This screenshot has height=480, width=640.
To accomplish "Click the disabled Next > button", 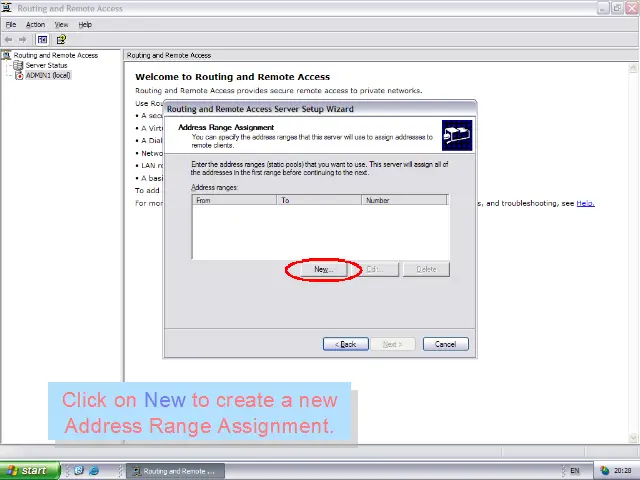I will click(392, 344).
